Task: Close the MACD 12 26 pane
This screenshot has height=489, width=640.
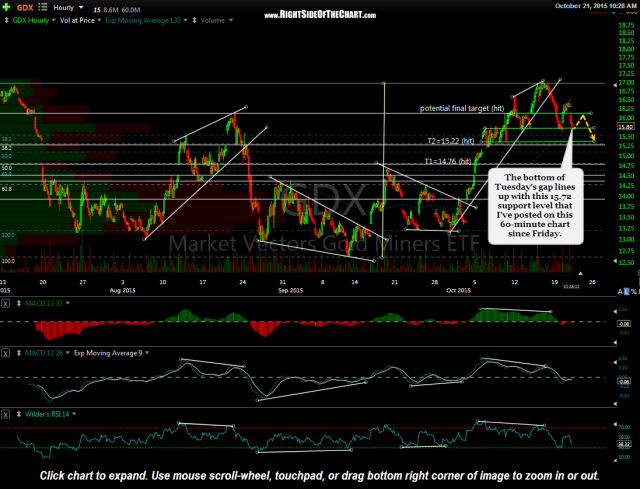Action: coord(5,353)
